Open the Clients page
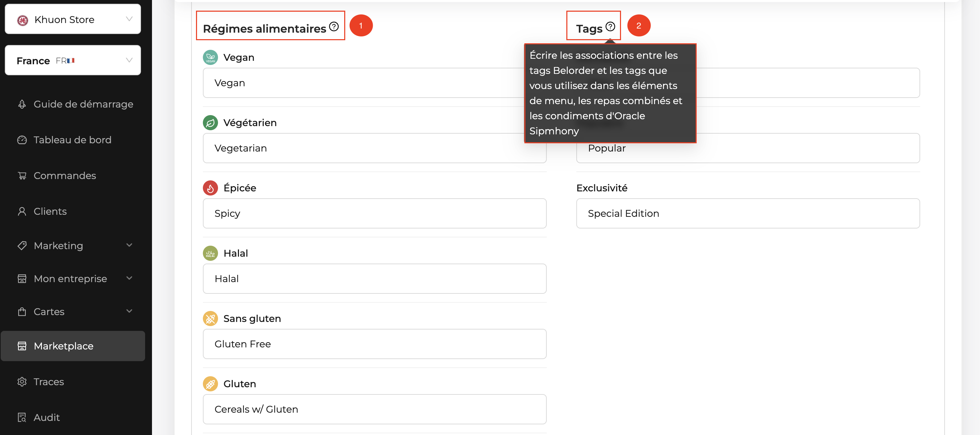Viewport: 980px width, 435px height. [x=73, y=211]
